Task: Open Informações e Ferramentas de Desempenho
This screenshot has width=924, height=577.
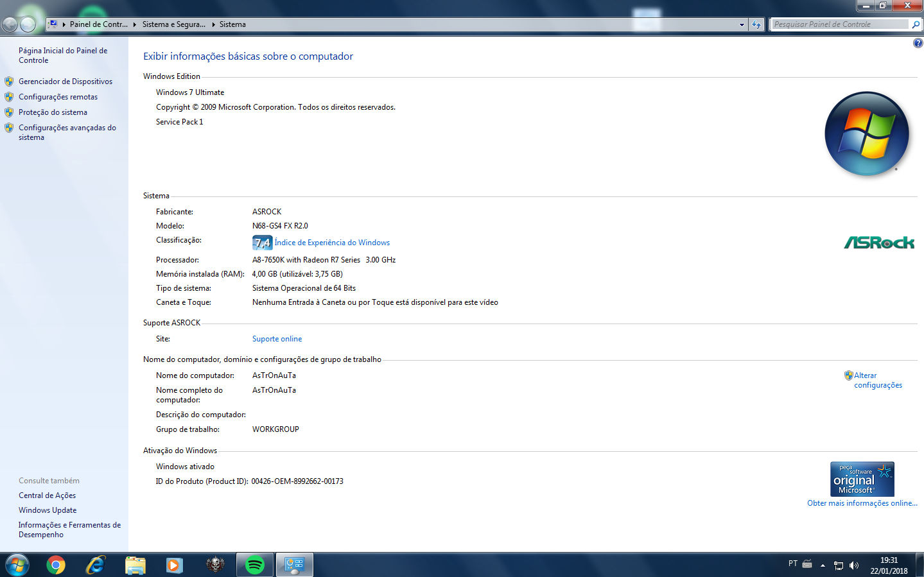Action: [x=69, y=530]
